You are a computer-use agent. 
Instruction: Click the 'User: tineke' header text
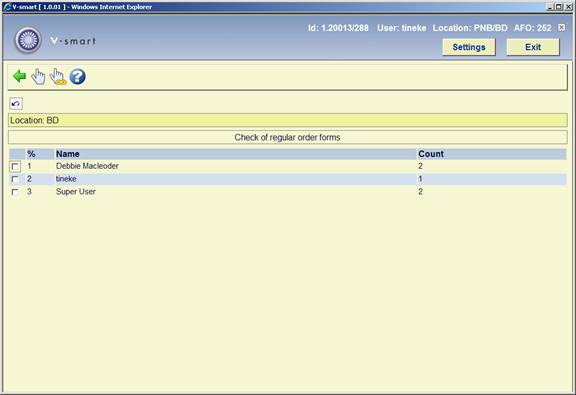[x=402, y=28]
